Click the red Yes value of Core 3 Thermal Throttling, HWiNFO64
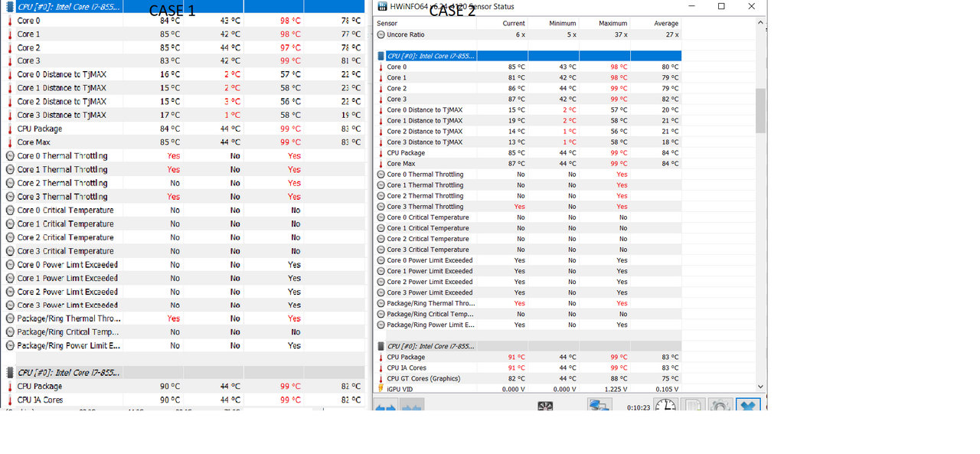 520,207
